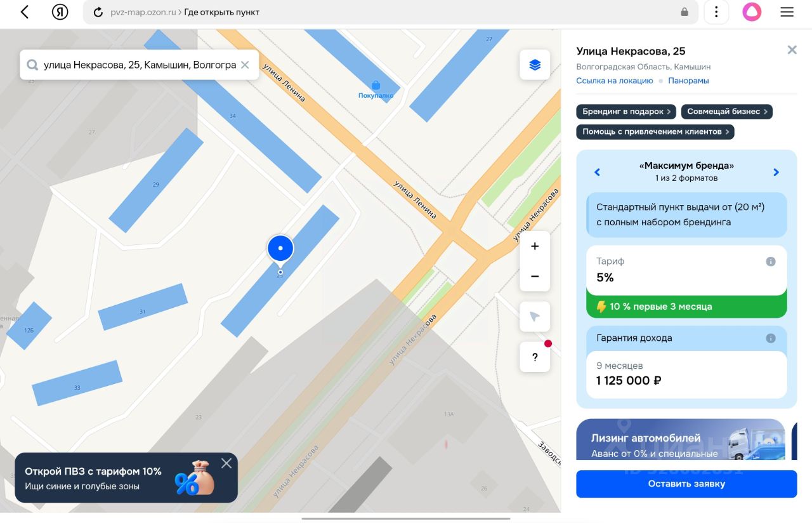812x523 pixels.
Task: Click the blue location pin on building 25
Action: pos(280,249)
